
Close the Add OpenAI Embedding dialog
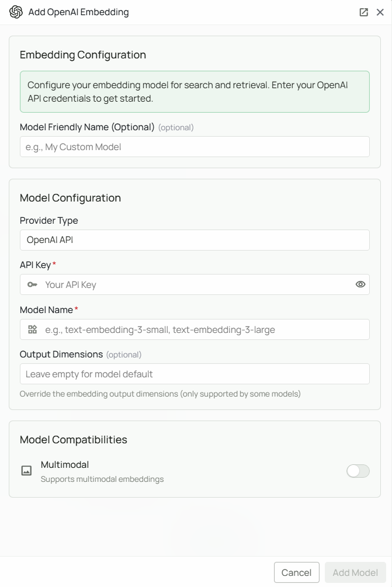(380, 12)
